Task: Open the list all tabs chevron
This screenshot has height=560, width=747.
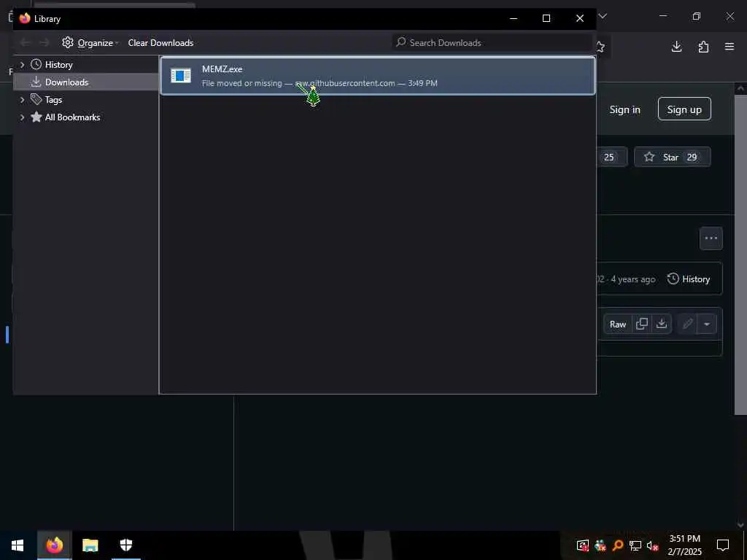Action: (x=603, y=16)
